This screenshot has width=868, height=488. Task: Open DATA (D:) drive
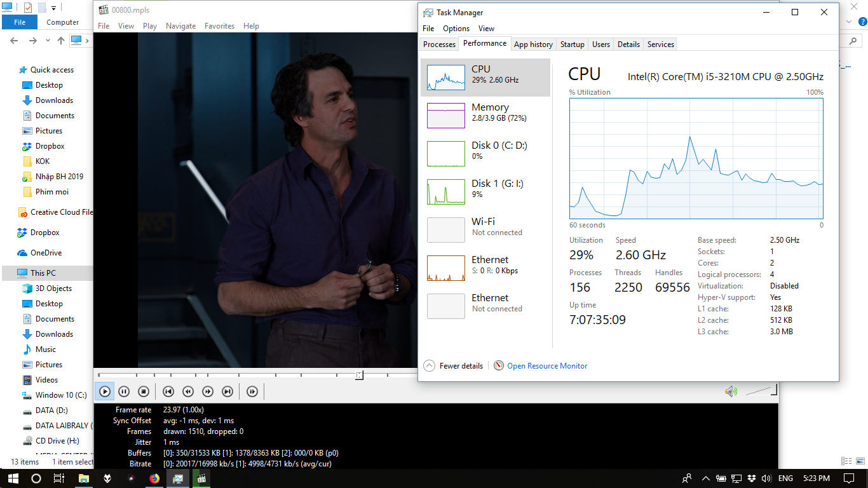(51, 410)
